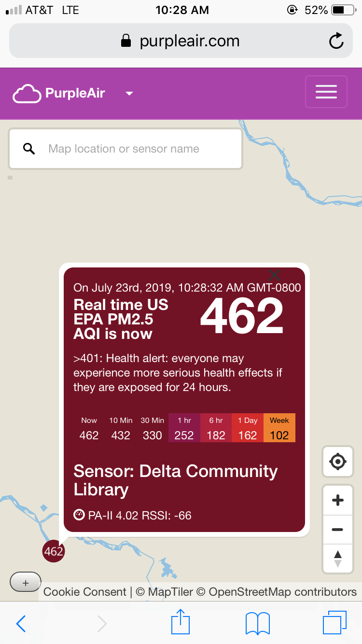Zoom in the map with plus button

[338, 500]
